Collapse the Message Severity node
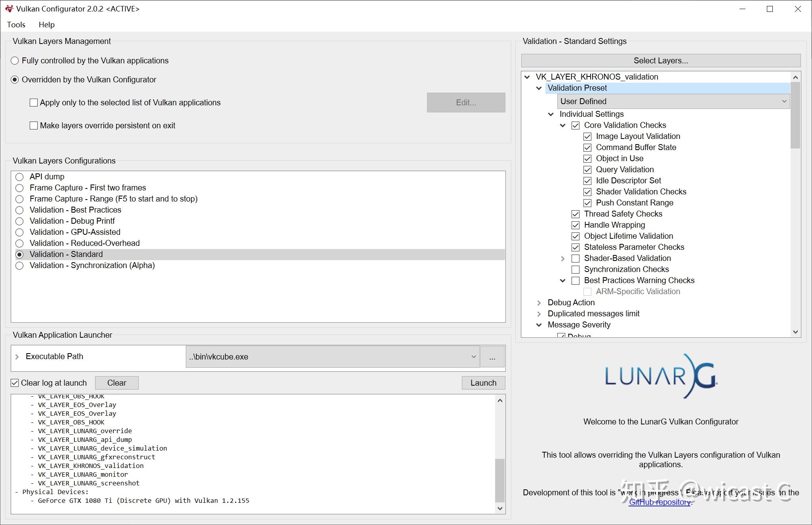The width and height of the screenshot is (812, 525). point(539,325)
